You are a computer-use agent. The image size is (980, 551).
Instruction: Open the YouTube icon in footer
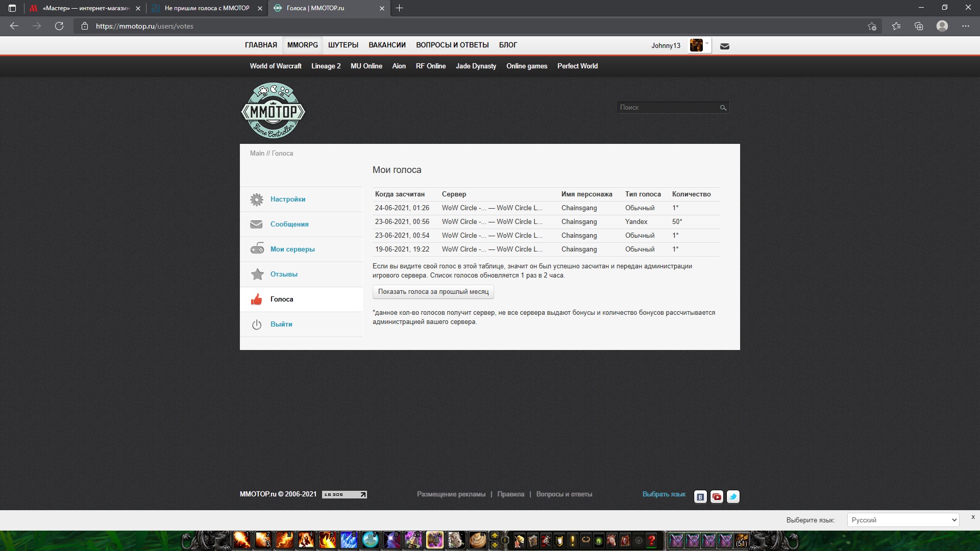pyautogui.click(x=717, y=496)
